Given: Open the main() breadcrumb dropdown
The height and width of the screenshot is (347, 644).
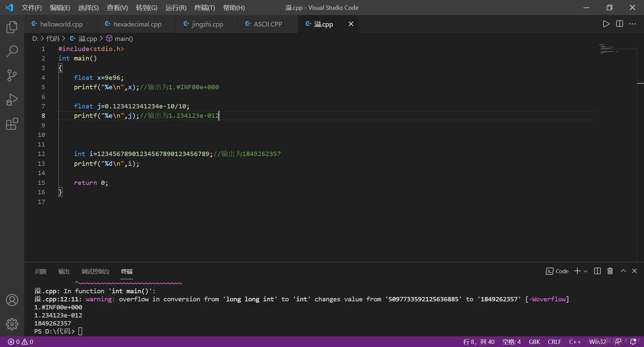Looking at the screenshot, I should (123, 39).
